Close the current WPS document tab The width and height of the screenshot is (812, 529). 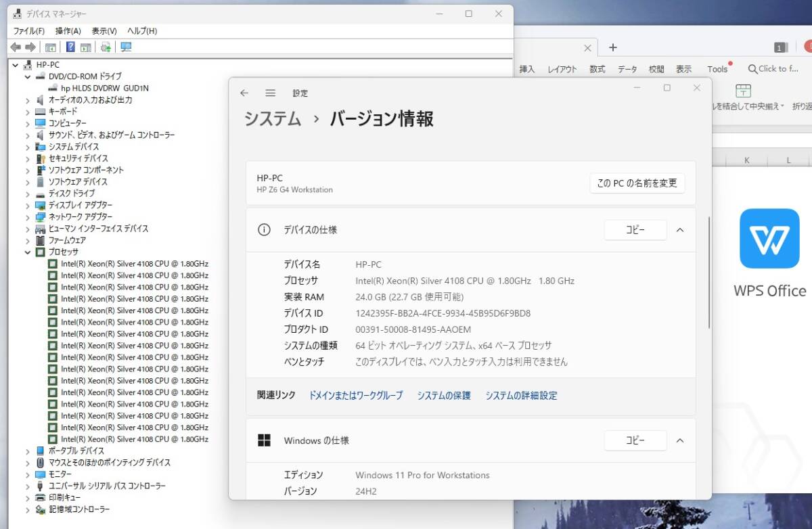click(x=587, y=48)
